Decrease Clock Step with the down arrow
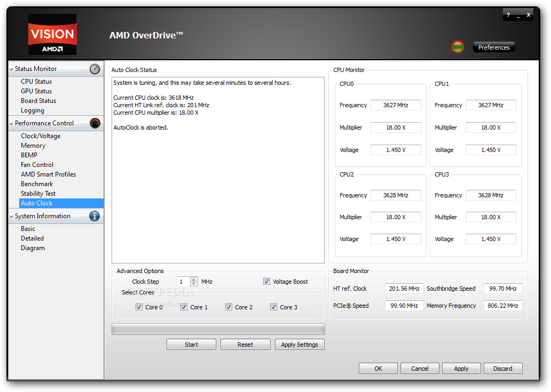 click(x=194, y=284)
